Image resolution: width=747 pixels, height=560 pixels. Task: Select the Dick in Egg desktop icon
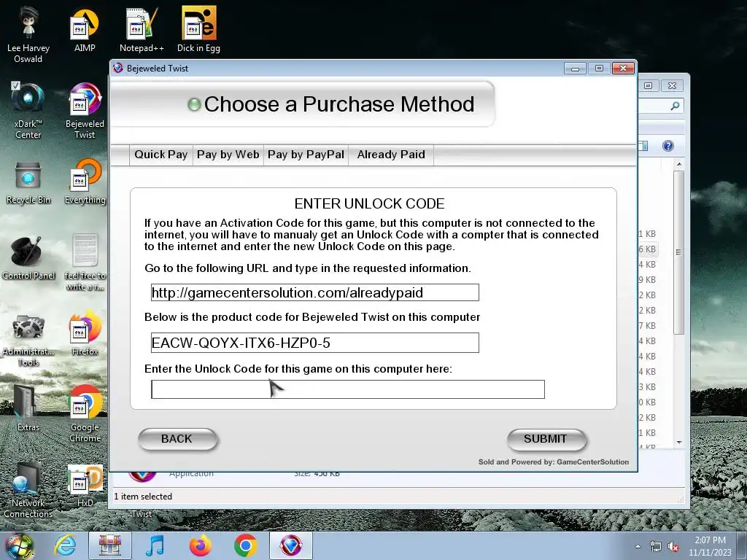tap(198, 31)
